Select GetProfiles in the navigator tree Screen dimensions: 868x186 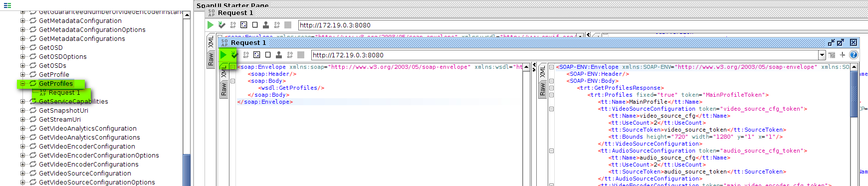pyautogui.click(x=56, y=84)
